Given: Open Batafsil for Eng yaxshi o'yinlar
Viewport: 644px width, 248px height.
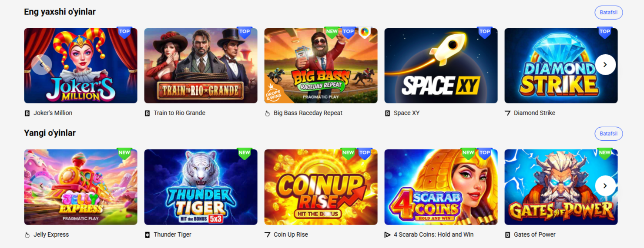Looking at the screenshot, I should tap(608, 13).
